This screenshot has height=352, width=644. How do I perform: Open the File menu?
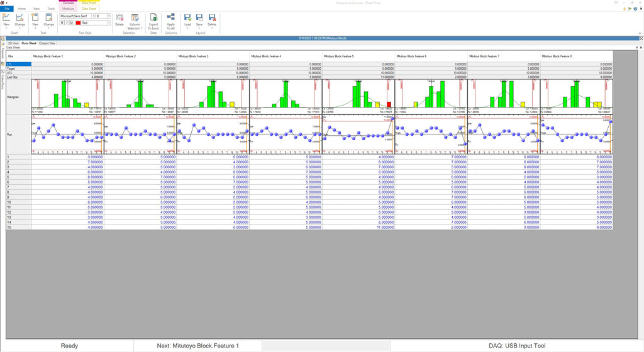(x=6, y=9)
